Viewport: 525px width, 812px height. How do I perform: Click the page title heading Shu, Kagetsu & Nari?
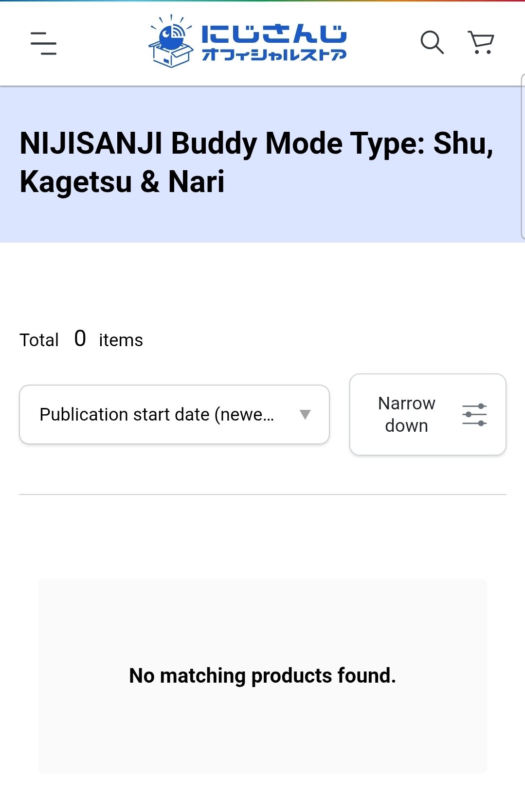pos(256,162)
